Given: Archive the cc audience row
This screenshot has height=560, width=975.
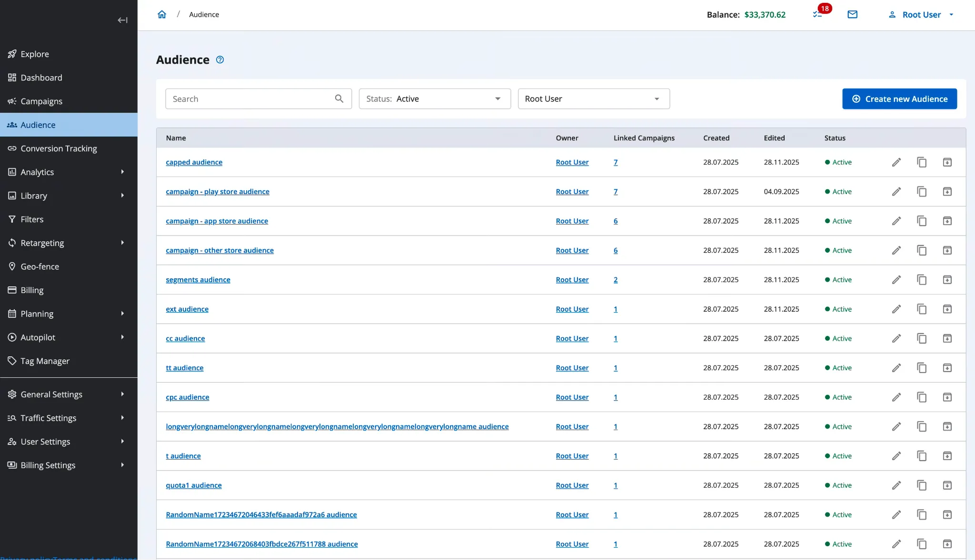Looking at the screenshot, I should coord(947,338).
